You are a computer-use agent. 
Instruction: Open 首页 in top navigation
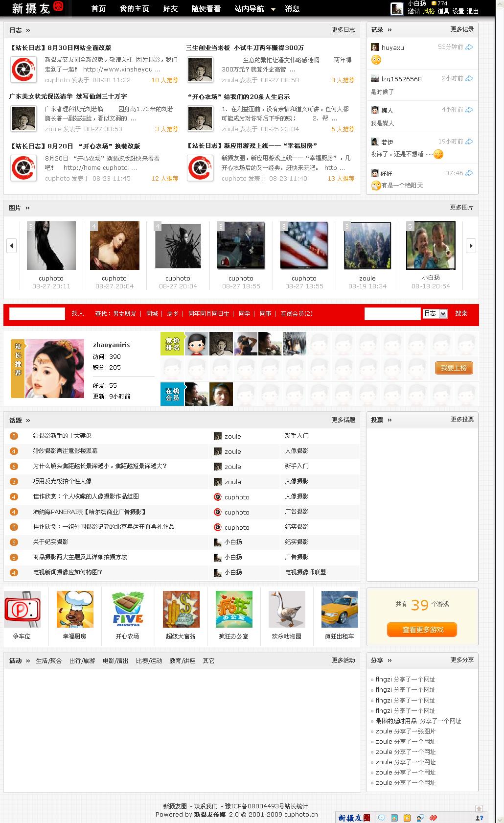point(98,9)
